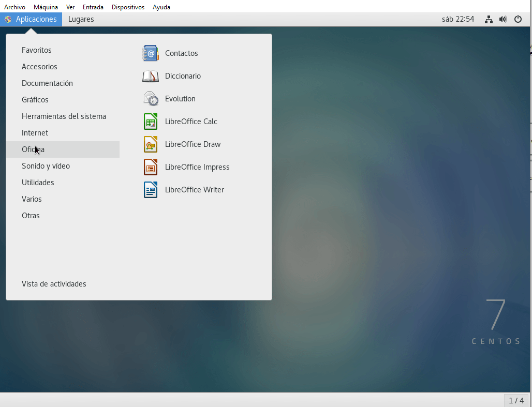
Task: Choose the Internet category
Action: 63,133
